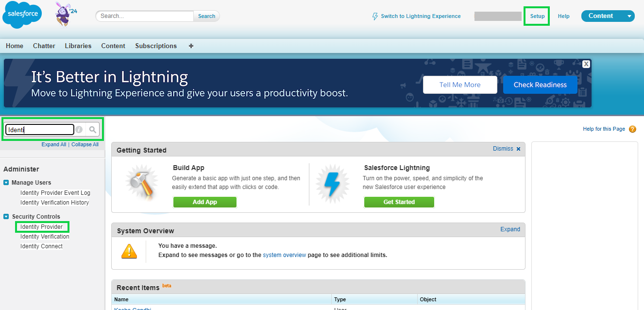Click Expand All in the setup sidebar

point(53,144)
